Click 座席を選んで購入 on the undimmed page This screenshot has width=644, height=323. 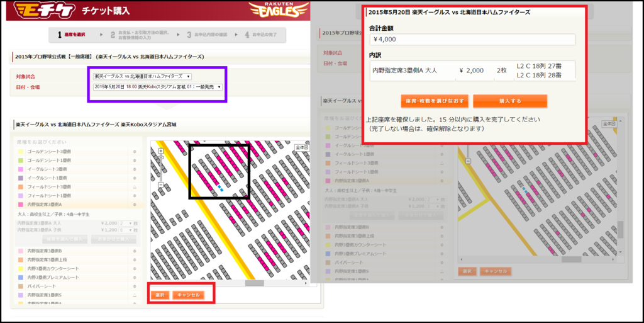tap(65, 239)
